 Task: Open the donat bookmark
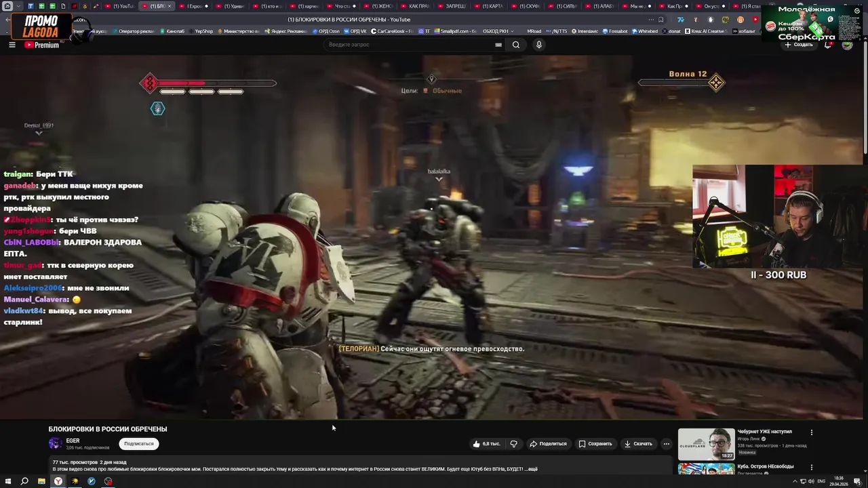(x=671, y=31)
